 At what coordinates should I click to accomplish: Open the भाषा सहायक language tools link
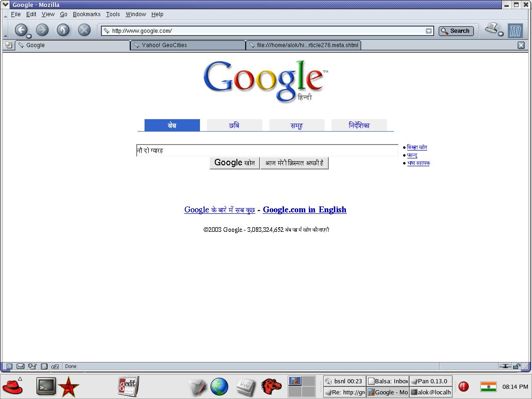coord(418,163)
